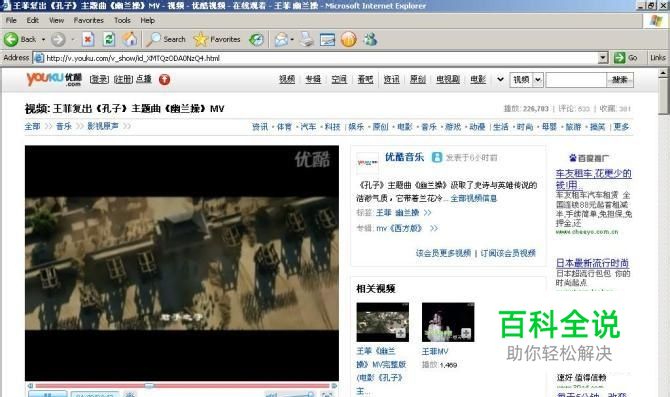Screen dimensions: 670x397
Task: Click the 优酷音乐 channel avatar
Action: point(367,163)
